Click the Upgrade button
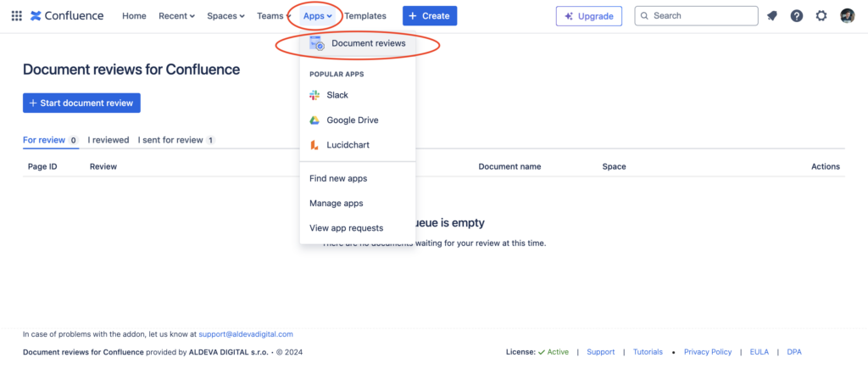The height and width of the screenshot is (369, 868). coord(589,16)
